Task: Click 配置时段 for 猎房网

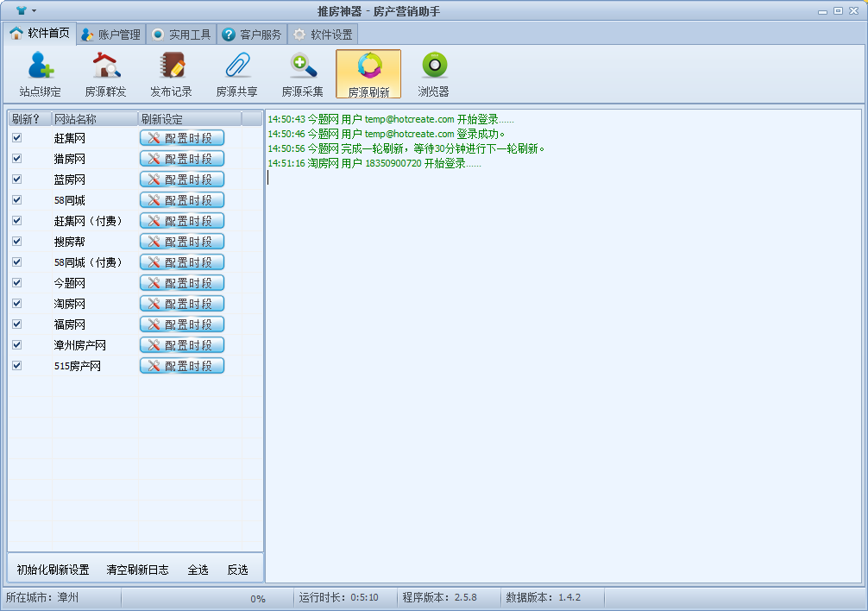Action: click(x=182, y=158)
